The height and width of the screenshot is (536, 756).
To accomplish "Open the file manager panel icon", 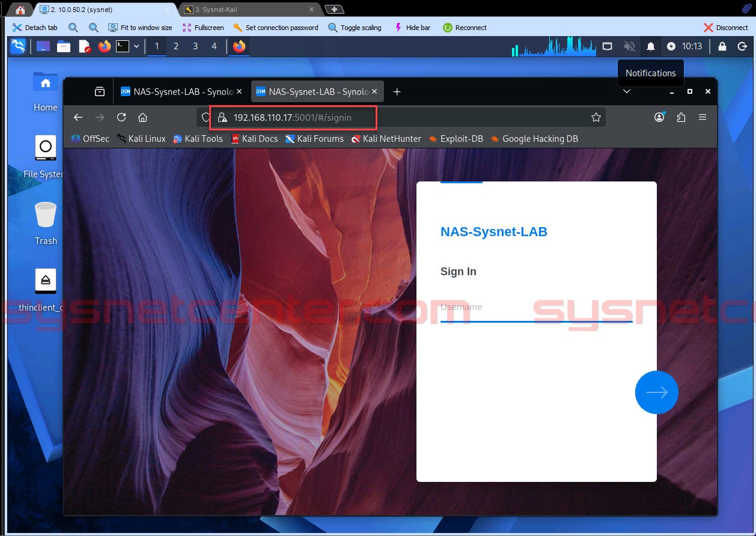I will [64, 46].
